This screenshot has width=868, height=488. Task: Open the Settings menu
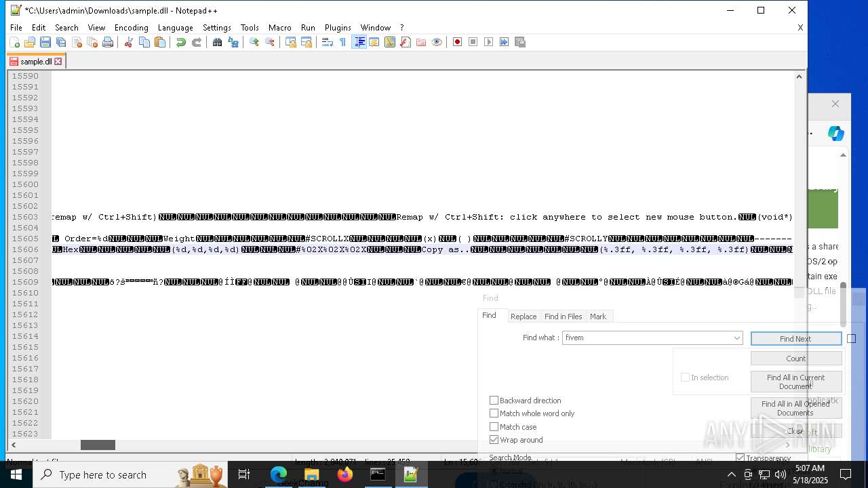coord(217,28)
